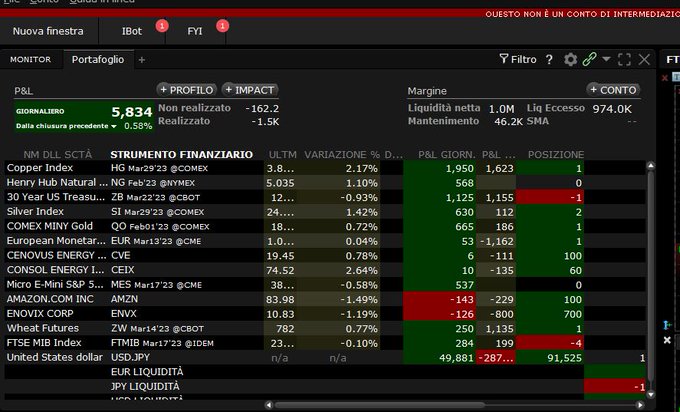Sort by VARIAZIONE % column header
This screenshot has height=412, width=680.
(342, 154)
